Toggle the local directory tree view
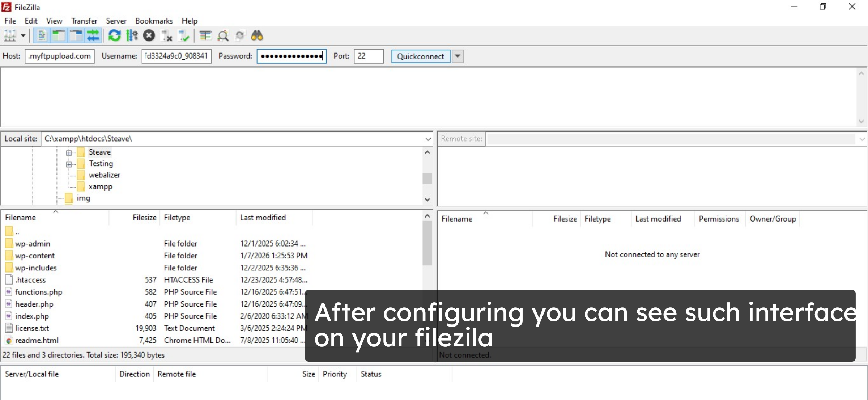 coord(59,35)
